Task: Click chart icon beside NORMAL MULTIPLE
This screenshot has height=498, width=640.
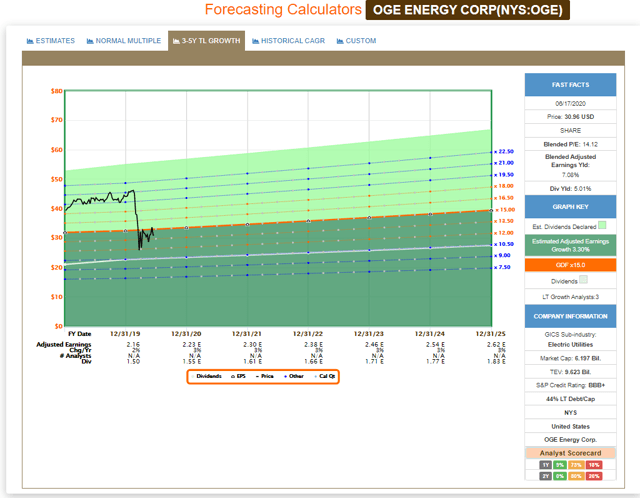Action: (90, 41)
